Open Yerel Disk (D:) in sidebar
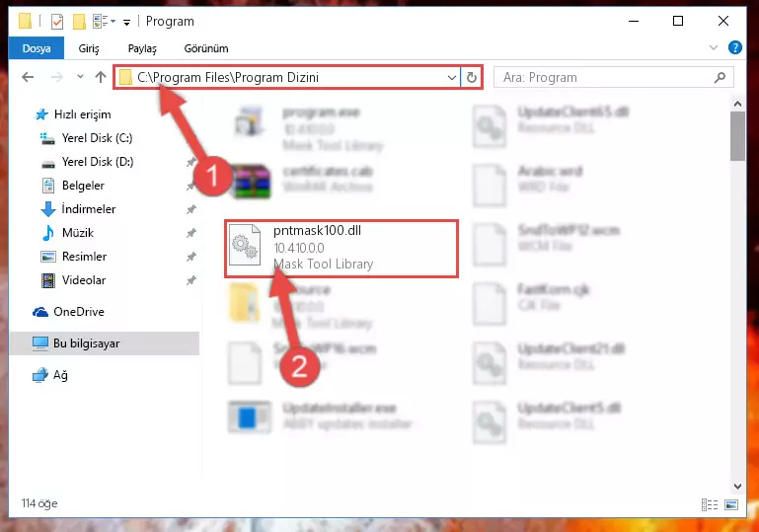The image size is (759, 532). (x=88, y=162)
